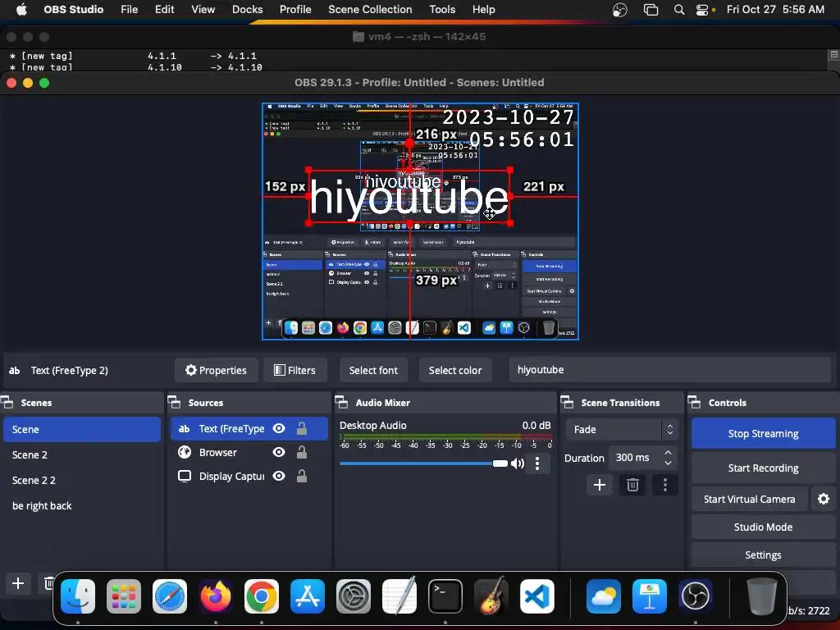Open the Tools menu
The image size is (840, 630).
coord(442,10)
